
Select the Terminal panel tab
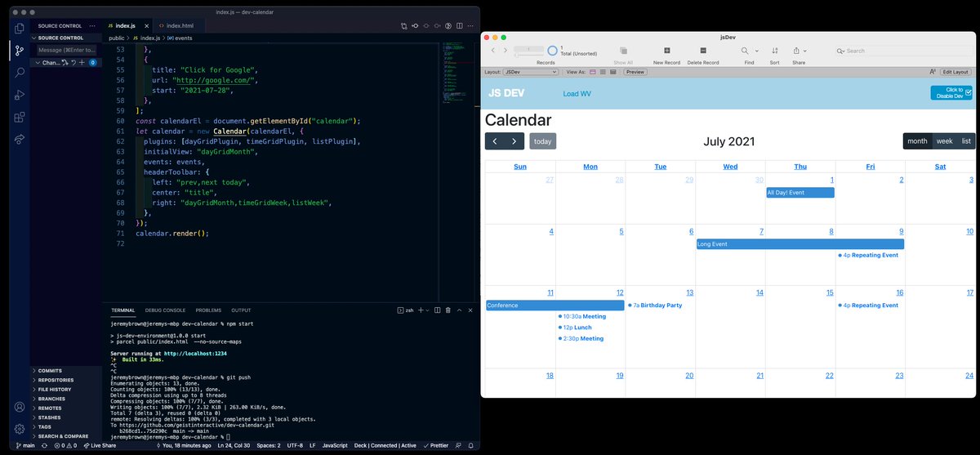123,310
